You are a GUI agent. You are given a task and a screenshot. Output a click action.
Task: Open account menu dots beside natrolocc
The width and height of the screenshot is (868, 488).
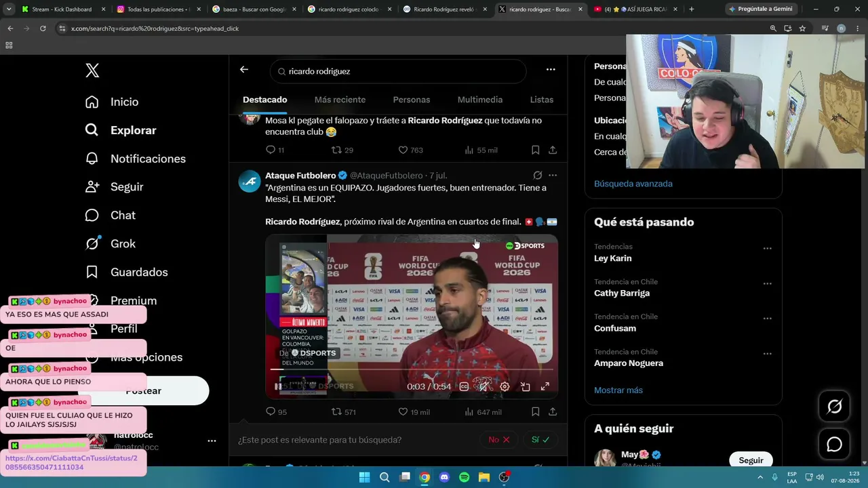[x=212, y=441]
